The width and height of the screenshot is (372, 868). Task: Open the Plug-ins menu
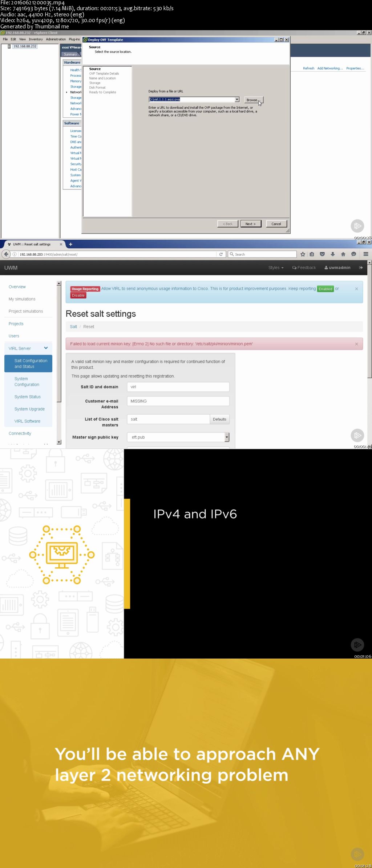coord(74,39)
